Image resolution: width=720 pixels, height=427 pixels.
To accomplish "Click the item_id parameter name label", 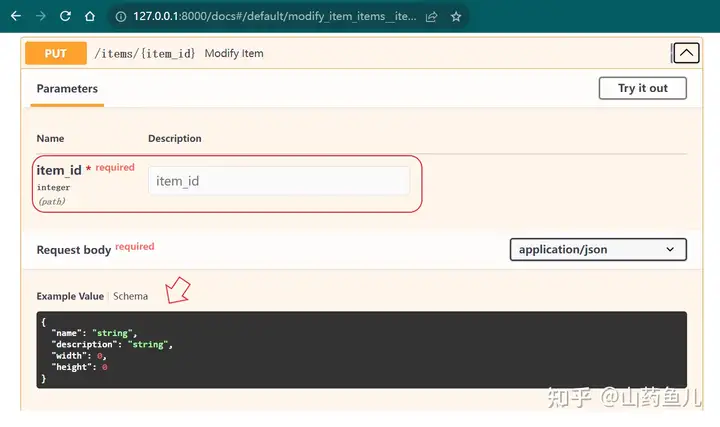I will 59,170.
